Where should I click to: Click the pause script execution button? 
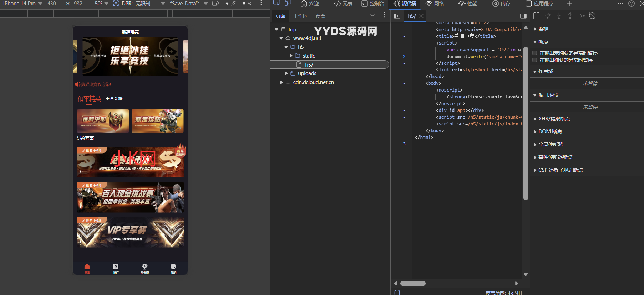[x=536, y=16]
